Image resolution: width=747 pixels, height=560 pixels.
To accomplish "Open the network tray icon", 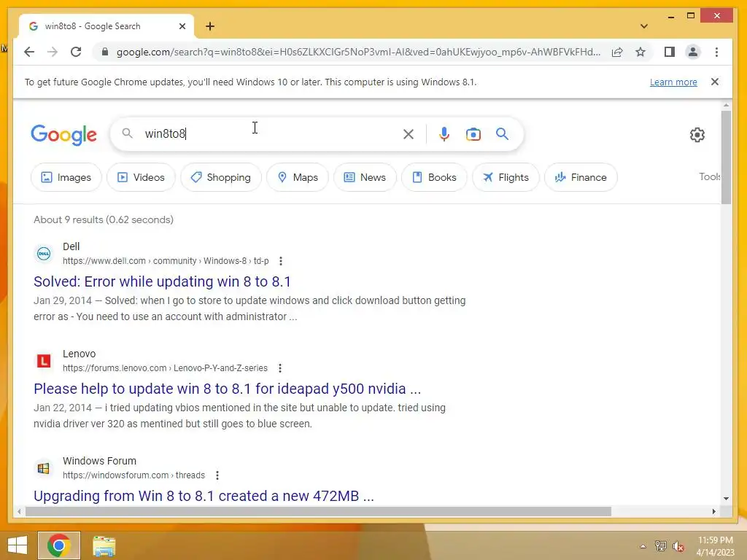I will pos(660,546).
